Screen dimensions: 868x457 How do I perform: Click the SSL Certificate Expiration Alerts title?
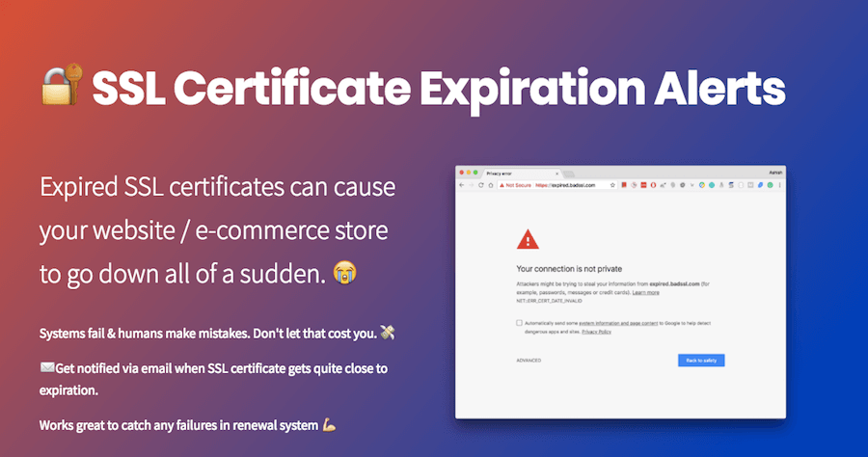439,89
